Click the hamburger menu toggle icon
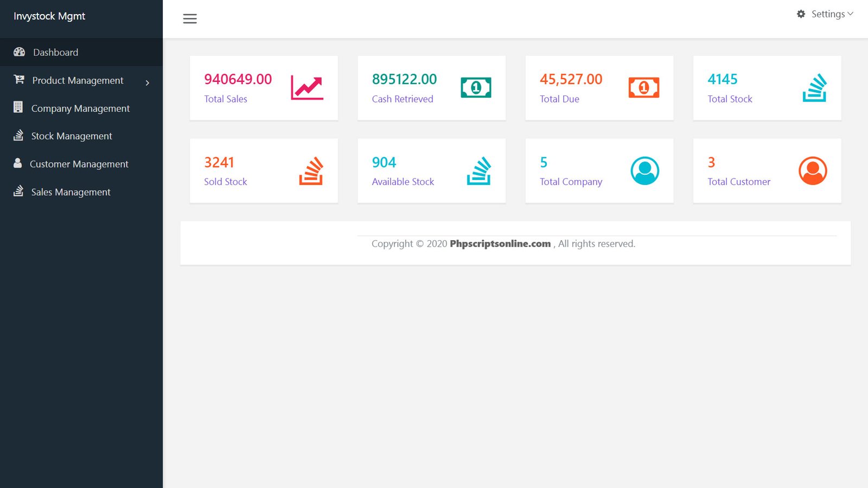868x488 pixels. [x=190, y=19]
